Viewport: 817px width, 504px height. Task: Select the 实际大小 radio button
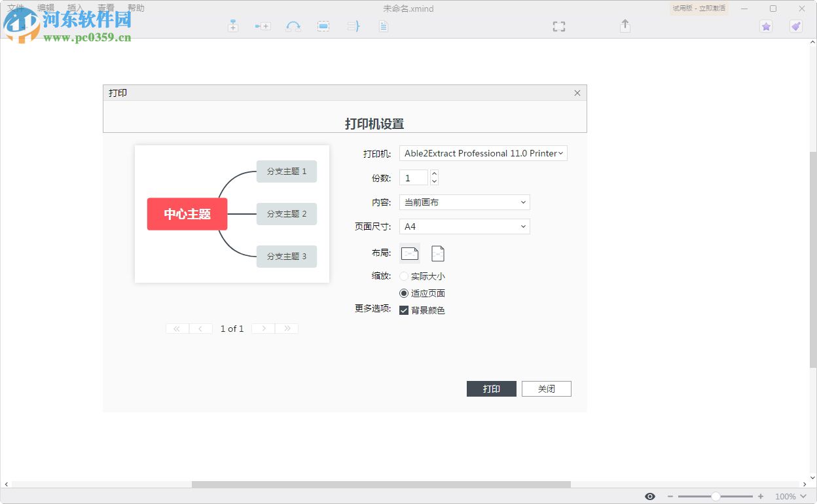(404, 276)
